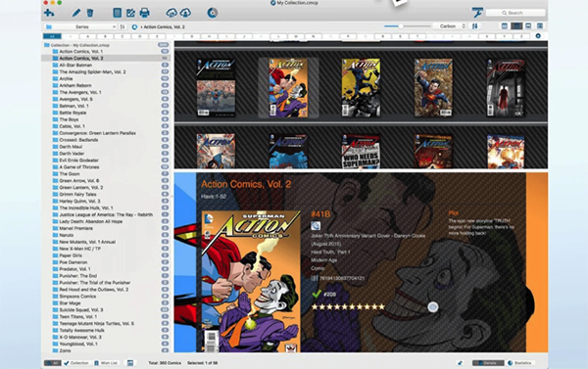The width and height of the screenshot is (588, 369).
Task: Select the Battle Royale folder
Action: click(73, 113)
